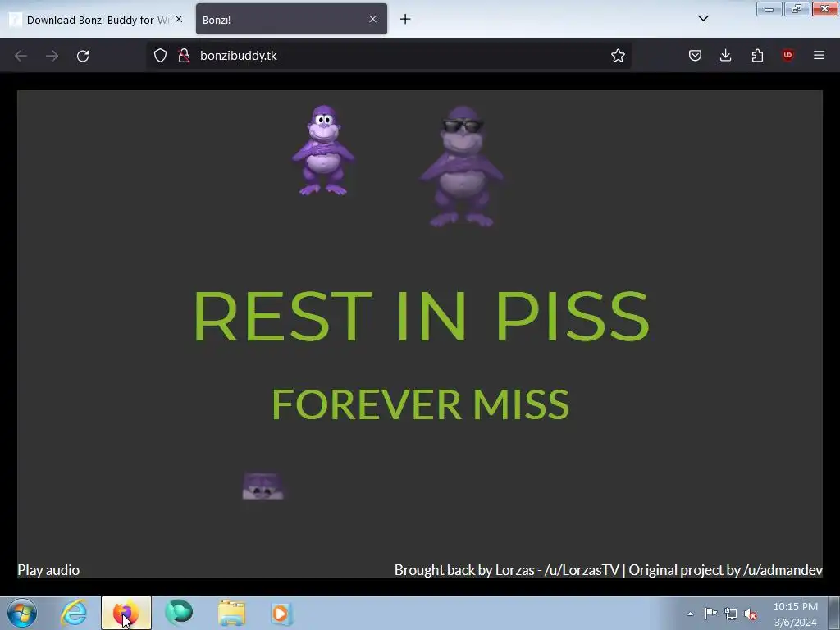This screenshot has height=630, width=840.
Task: Select the Bonzi! tab
Action: click(291, 20)
